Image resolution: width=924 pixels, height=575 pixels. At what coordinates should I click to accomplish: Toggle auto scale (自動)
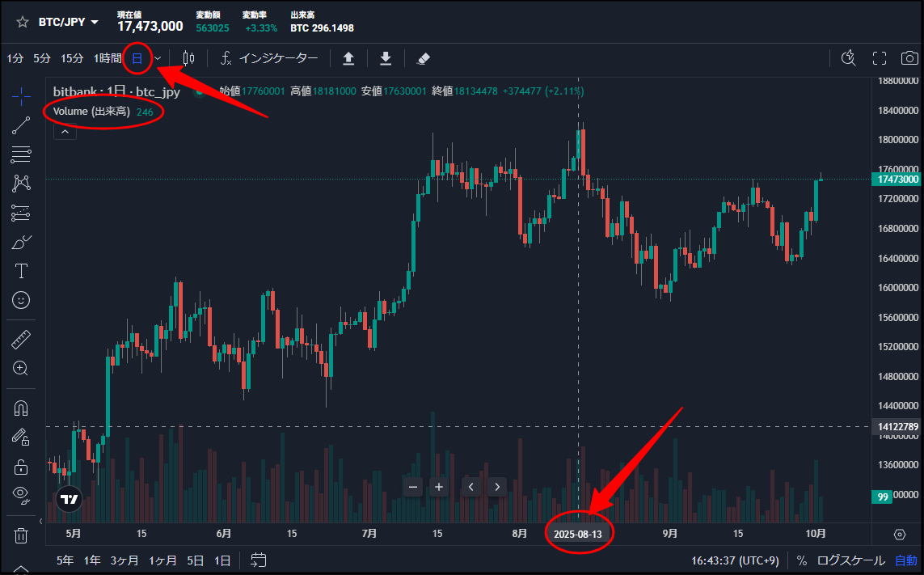click(x=905, y=560)
